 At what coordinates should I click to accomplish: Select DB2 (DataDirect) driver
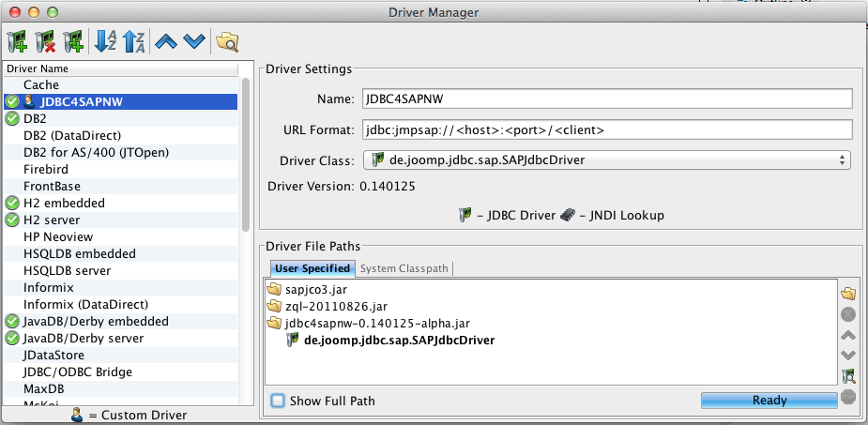point(121,136)
